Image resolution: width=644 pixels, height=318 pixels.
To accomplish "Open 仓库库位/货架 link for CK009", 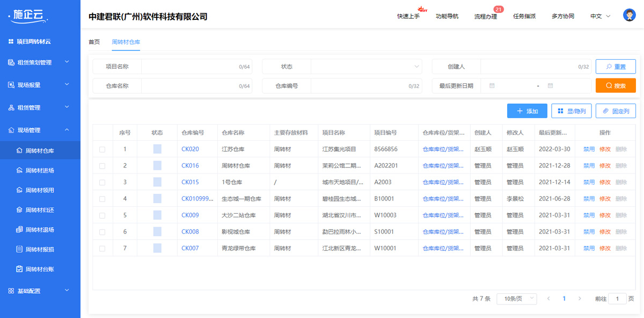I will tap(443, 215).
